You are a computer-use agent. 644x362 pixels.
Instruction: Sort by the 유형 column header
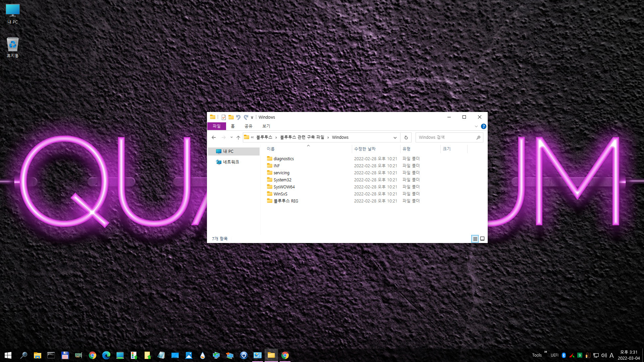click(x=420, y=149)
